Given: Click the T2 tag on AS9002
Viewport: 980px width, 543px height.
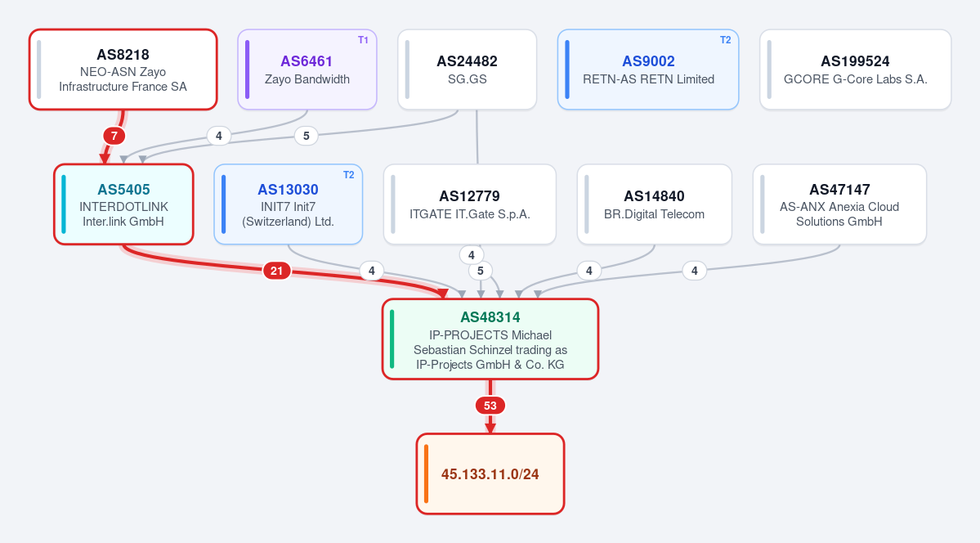Looking at the screenshot, I should (x=725, y=40).
